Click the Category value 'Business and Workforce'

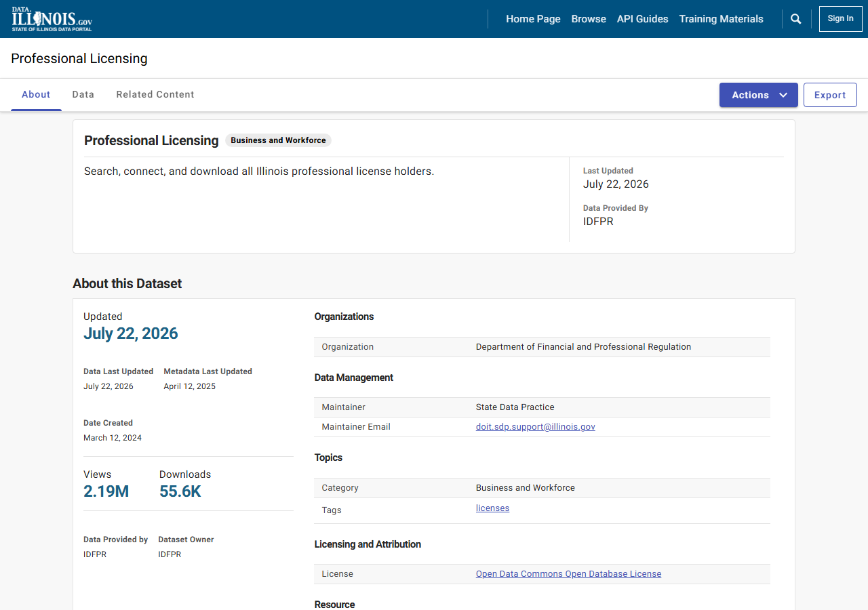tap(526, 488)
